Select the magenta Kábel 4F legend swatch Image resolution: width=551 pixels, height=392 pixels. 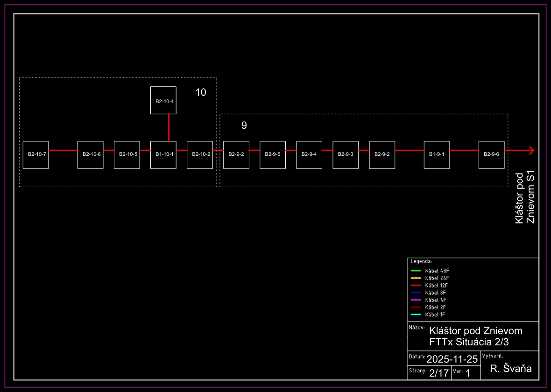pos(416,300)
